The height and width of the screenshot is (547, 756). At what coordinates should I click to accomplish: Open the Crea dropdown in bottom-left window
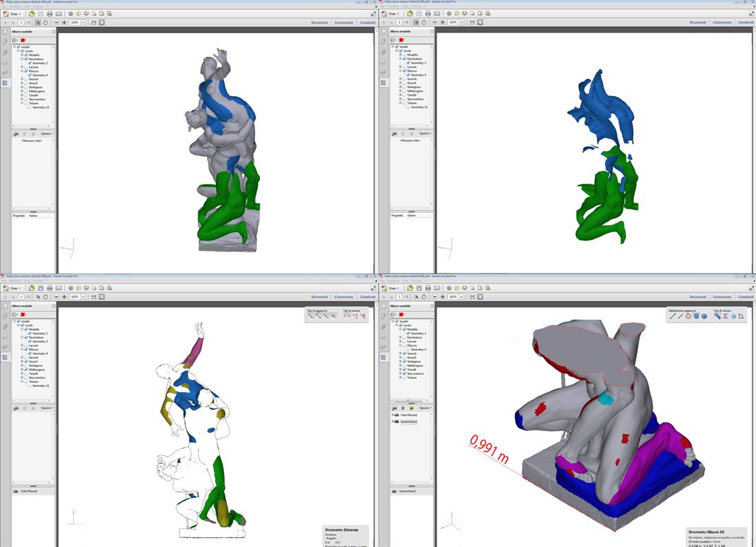(x=13, y=288)
